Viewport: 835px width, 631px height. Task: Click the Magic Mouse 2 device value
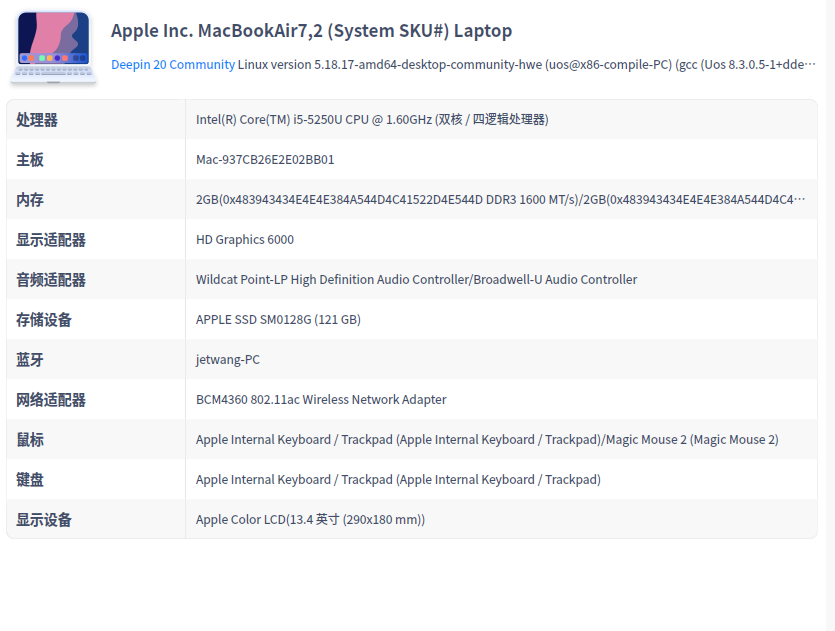coord(487,439)
